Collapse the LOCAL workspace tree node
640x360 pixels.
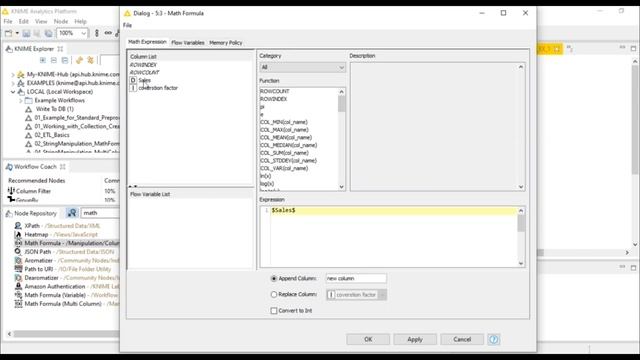(x=13, y=92)
